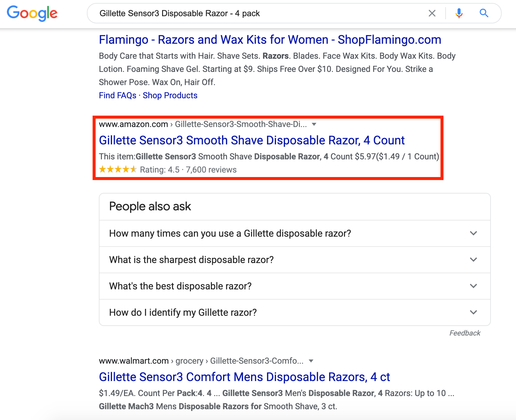Click the amazon.com breadcrumb URL
The height and width of the screenshot is (420, 516).
(203, 124)
